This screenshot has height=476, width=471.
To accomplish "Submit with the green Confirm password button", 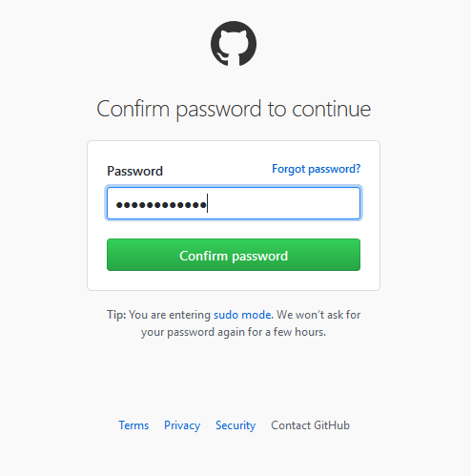I will 234,255.
